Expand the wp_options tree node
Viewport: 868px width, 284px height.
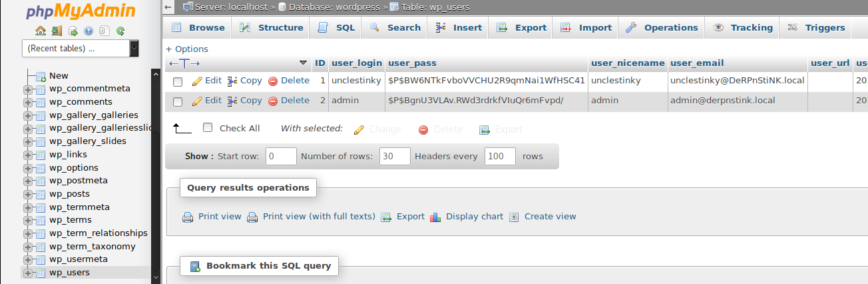(28, 168)
